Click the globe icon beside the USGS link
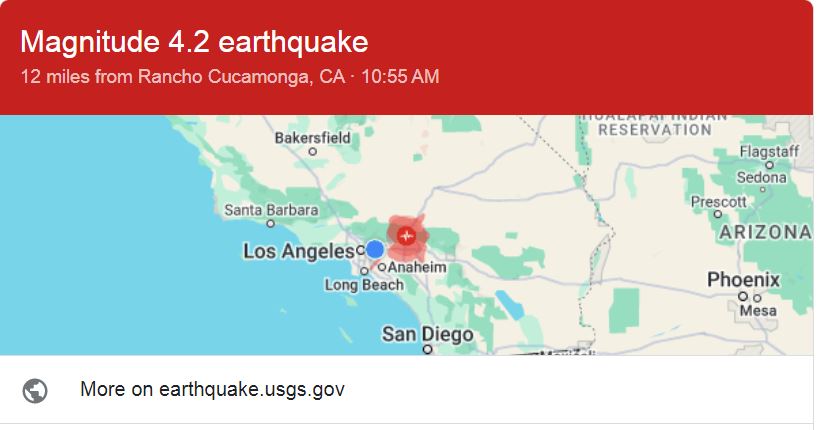 (x=35, y=390)
